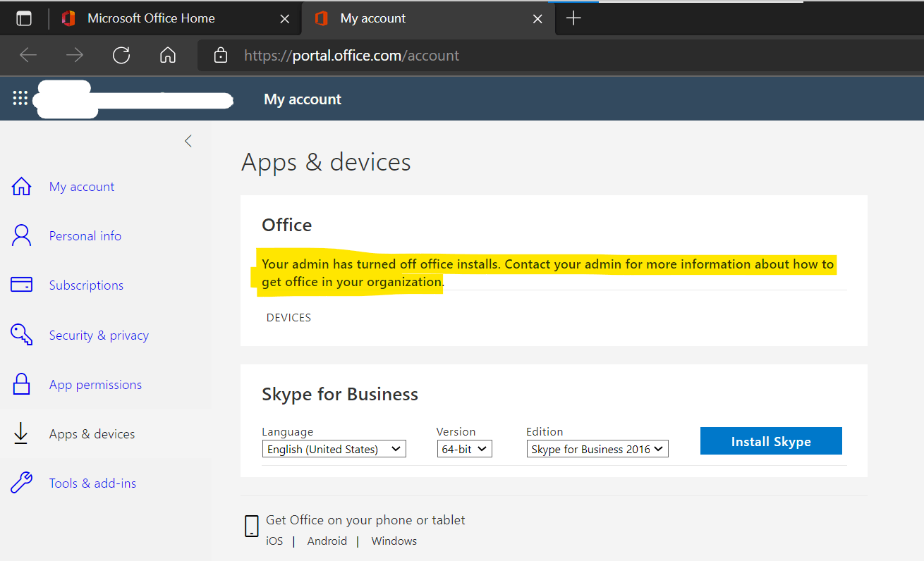
Task: Click the Windows link
Action: (x=394, y=541)
